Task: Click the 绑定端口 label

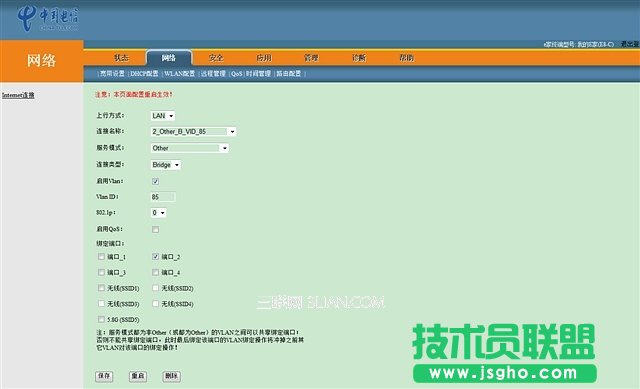Action: pyautogui.click(x=110, y=243)
